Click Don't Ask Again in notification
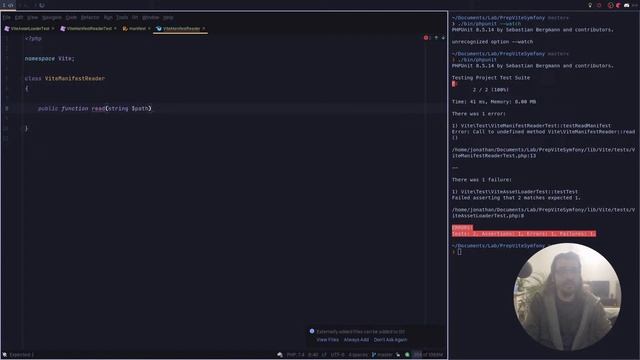 [390, 340]
